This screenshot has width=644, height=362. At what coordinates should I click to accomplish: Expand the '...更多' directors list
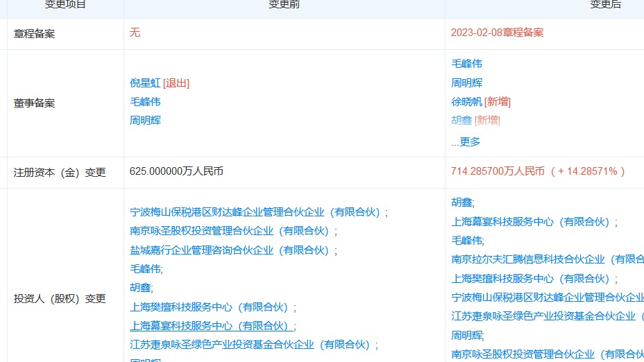click(x=466, y=141)
